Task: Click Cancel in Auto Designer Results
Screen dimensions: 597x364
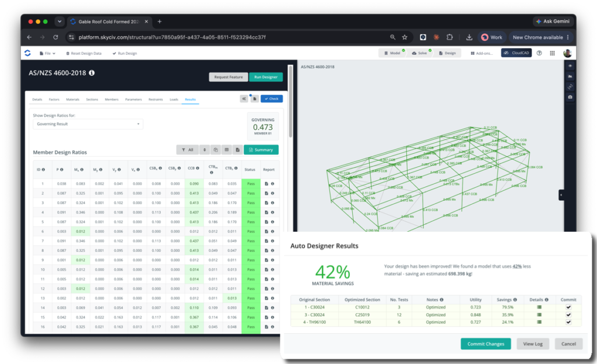Action: pos(568,344)
